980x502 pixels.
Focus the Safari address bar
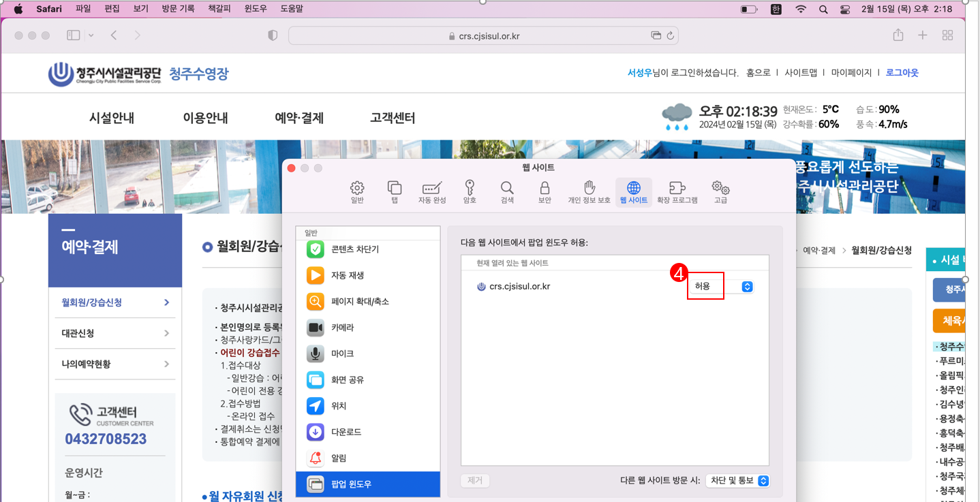(483, 35)
